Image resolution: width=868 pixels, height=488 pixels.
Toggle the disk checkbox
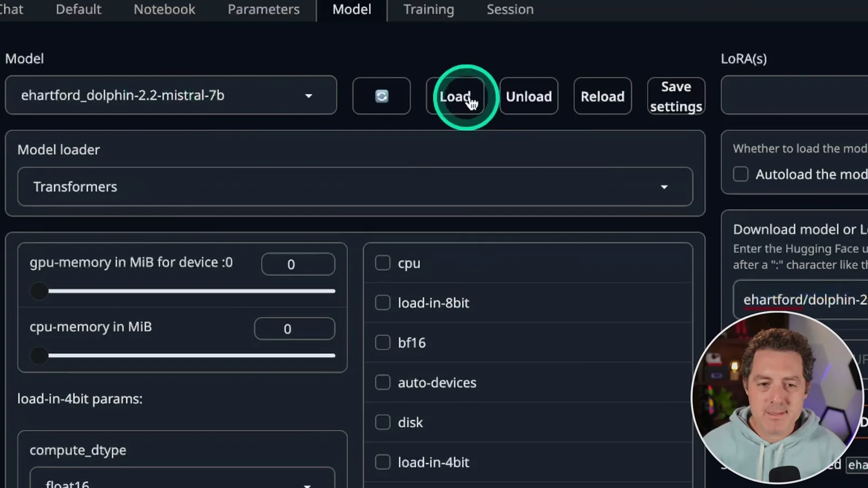pyautogui.click(x=382, y=422)
